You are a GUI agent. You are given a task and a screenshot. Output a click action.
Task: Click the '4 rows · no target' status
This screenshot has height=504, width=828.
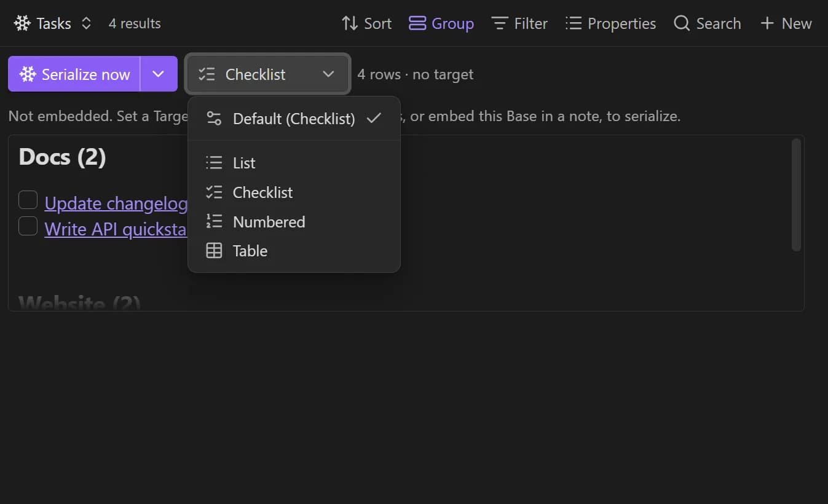pos(416,74)
